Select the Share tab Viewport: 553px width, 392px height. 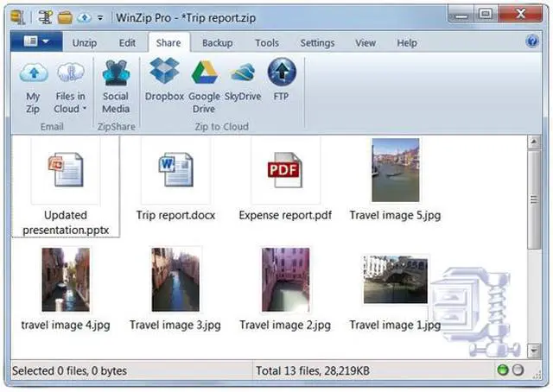(168, 43)
